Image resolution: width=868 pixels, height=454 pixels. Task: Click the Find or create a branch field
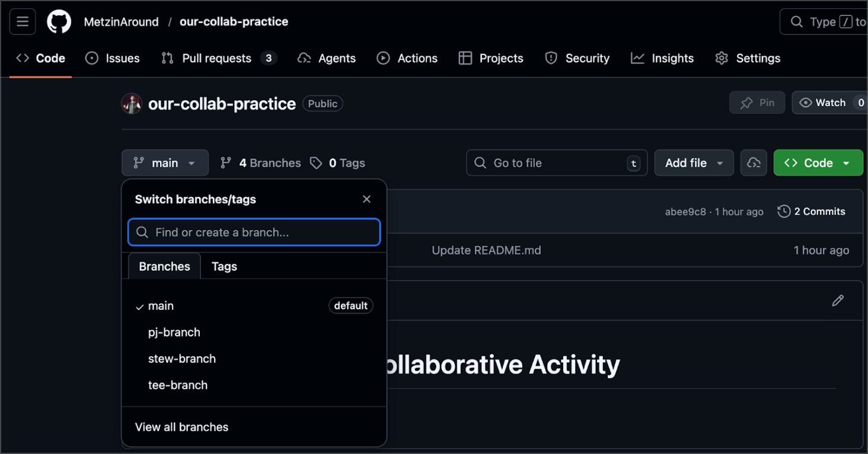click(x=254, y=232)
